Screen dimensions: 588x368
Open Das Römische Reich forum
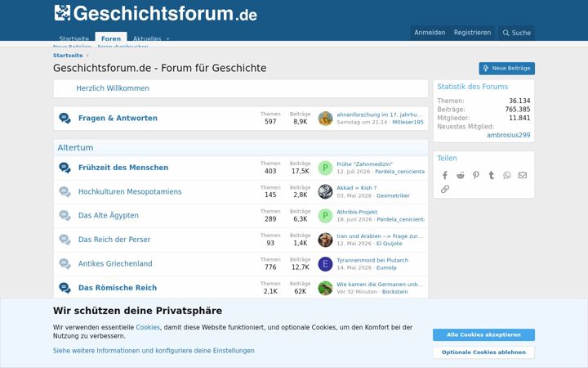point(118,288)
